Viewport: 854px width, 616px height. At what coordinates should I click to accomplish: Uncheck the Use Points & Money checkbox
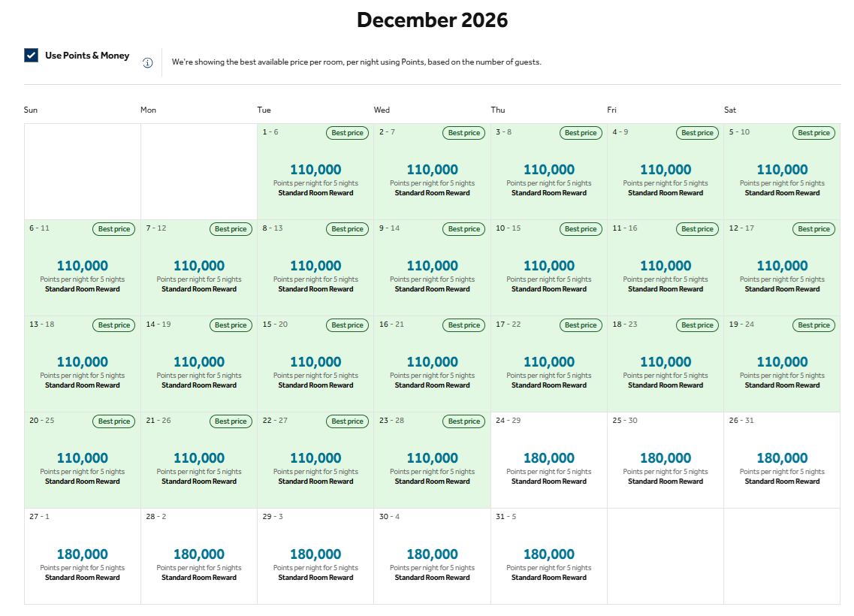(31, 55)
